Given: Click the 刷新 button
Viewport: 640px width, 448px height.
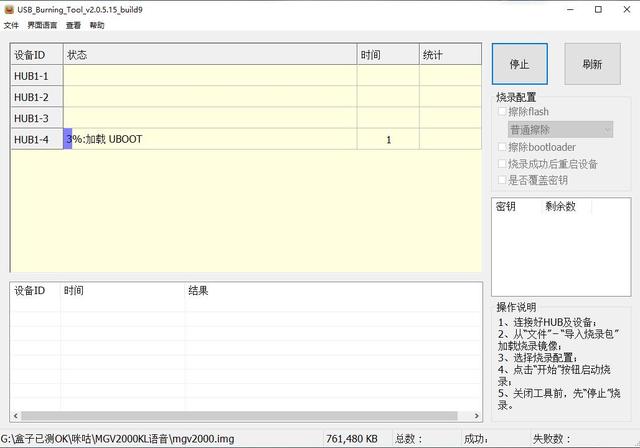Looking at the screenshot, I should [592, 64].
